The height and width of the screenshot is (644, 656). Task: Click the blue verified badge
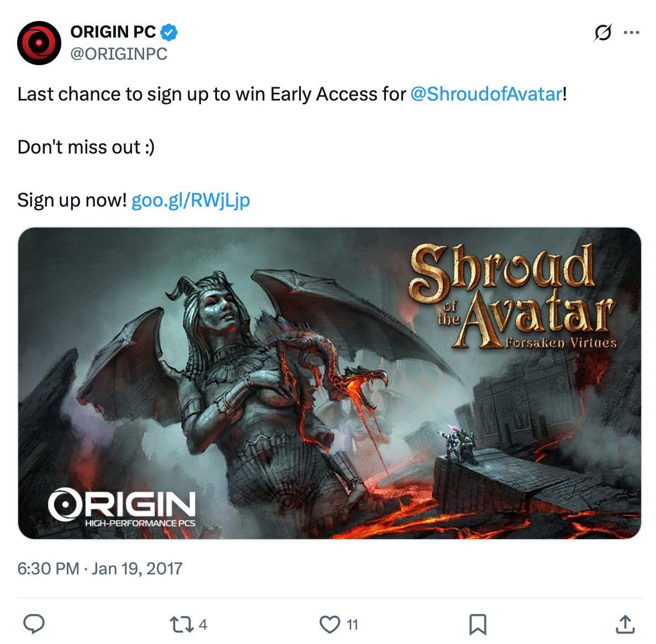tap(169, 32)
